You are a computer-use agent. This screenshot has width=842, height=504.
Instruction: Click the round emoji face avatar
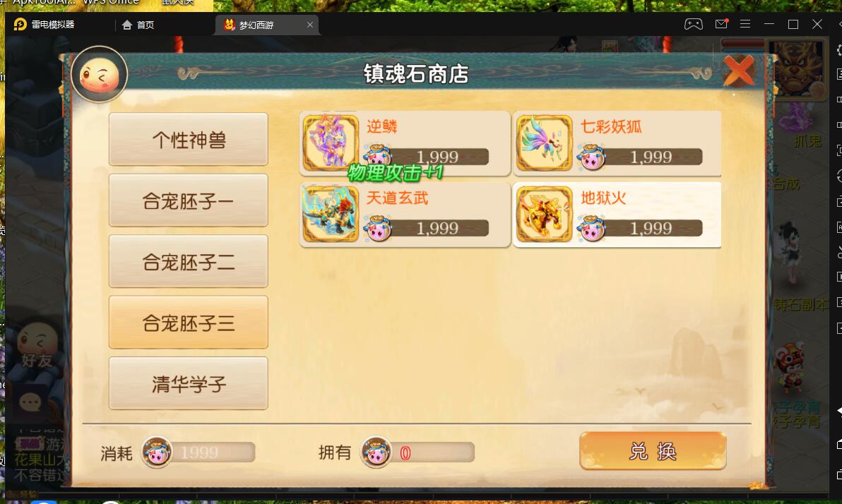[x=100, y=75]
